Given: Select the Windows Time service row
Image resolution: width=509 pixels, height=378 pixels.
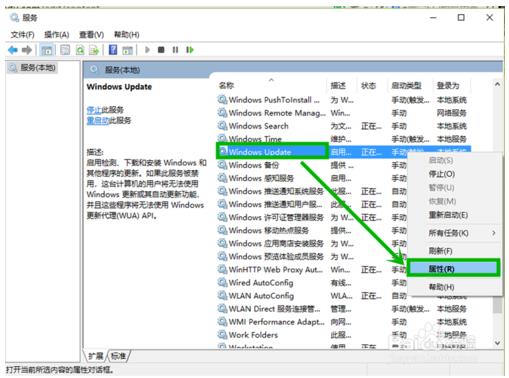Looking at the screenshot, I should (343, 139).
